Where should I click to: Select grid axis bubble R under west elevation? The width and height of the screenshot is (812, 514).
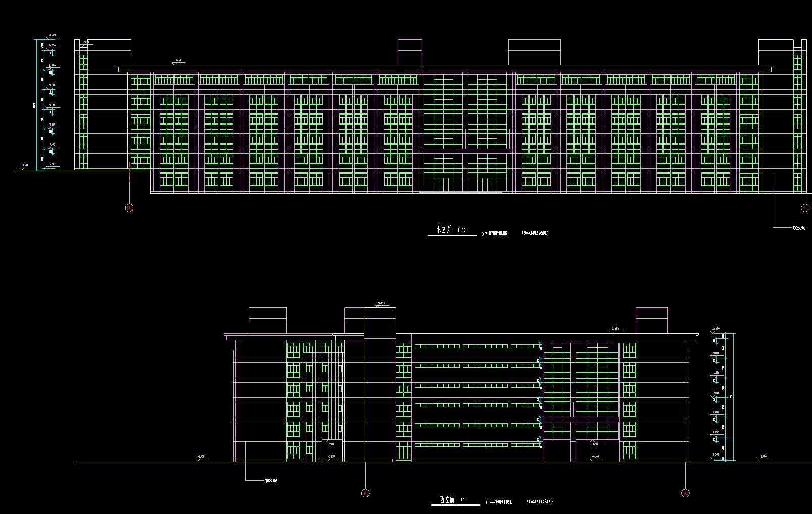tap(365, 493)
